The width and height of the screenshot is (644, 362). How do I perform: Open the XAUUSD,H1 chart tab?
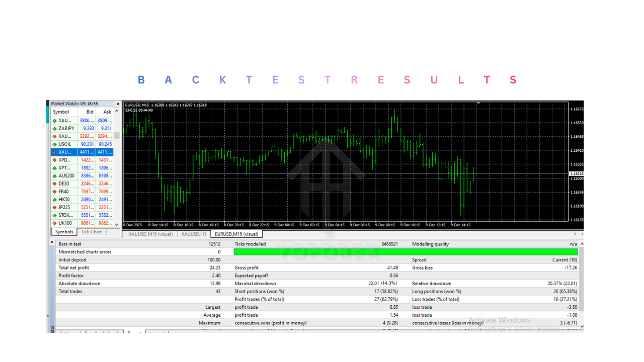pyautogui.click(x=193, y=234)
